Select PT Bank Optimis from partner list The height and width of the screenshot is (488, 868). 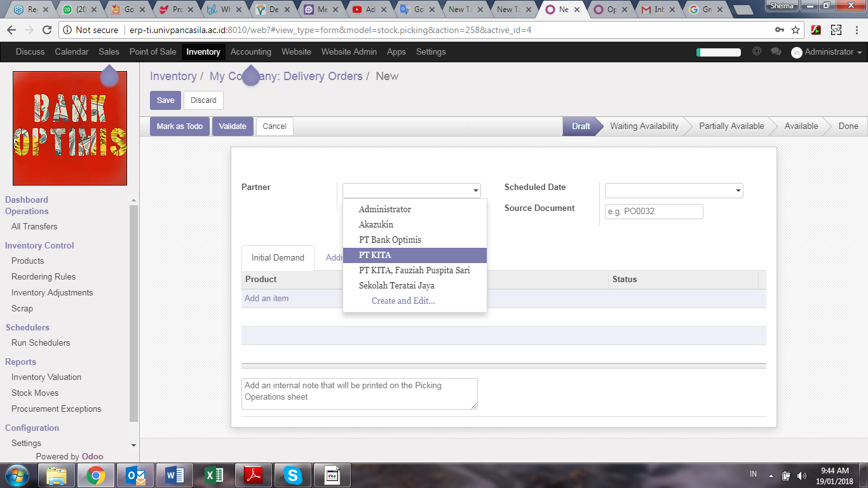click(390, 240)
